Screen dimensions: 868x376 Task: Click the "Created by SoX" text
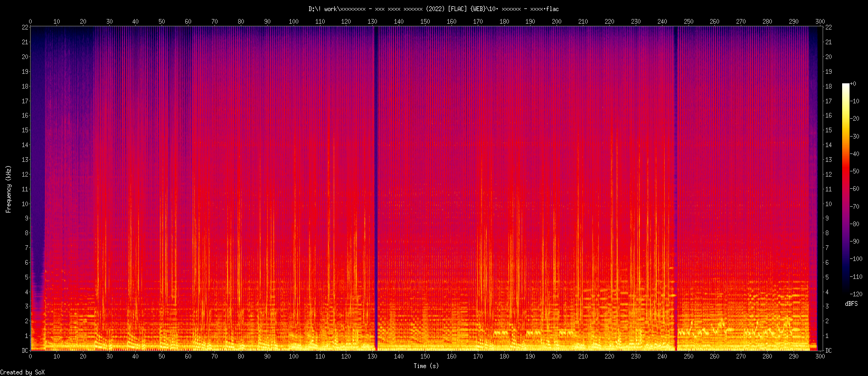(x=22, y=372)
